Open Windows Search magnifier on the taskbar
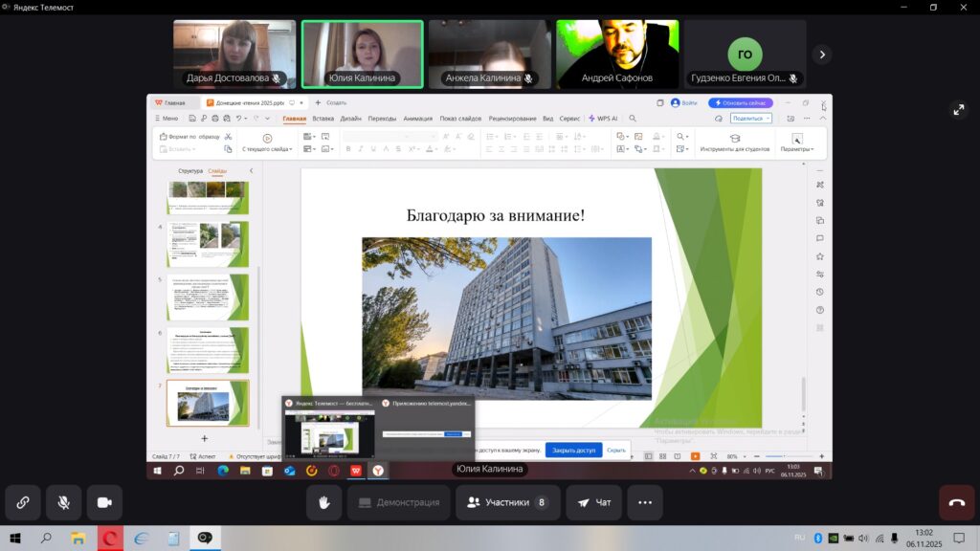The image size is (980, 551). pyautogui.click(x=45, y=539)
